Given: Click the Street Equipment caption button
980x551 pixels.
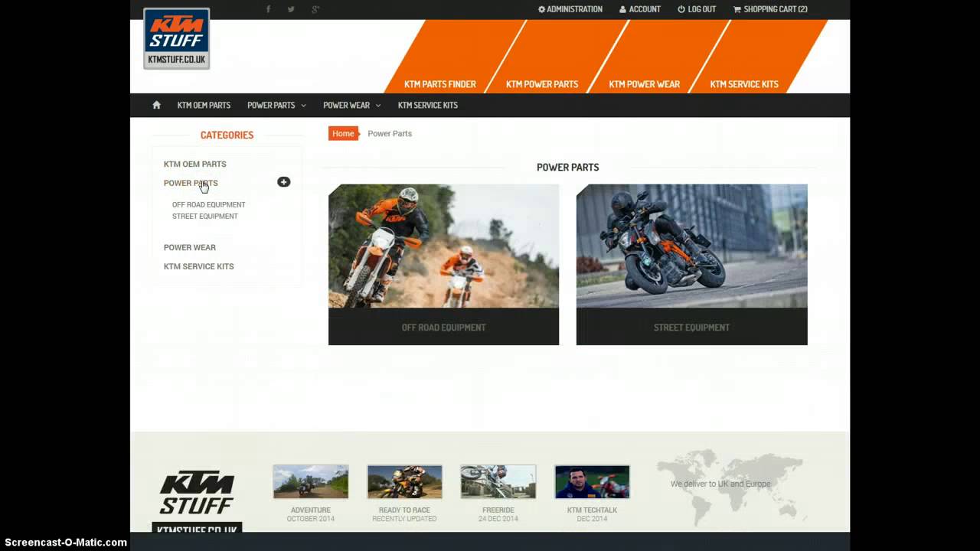Looking at the screenshot, I should (x=691, y=327).
